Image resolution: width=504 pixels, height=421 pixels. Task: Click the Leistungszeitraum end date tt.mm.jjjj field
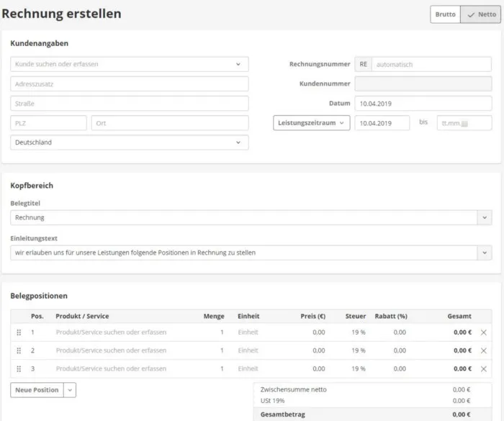[464, 123]
